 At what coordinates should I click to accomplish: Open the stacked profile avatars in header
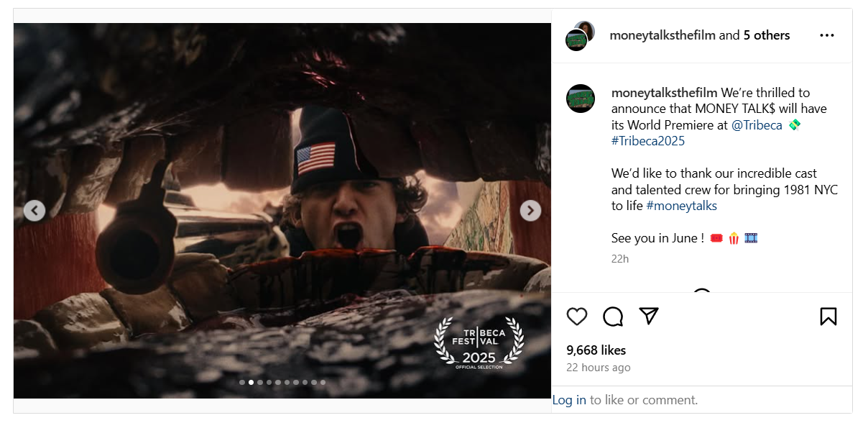[x=580, y=36]
